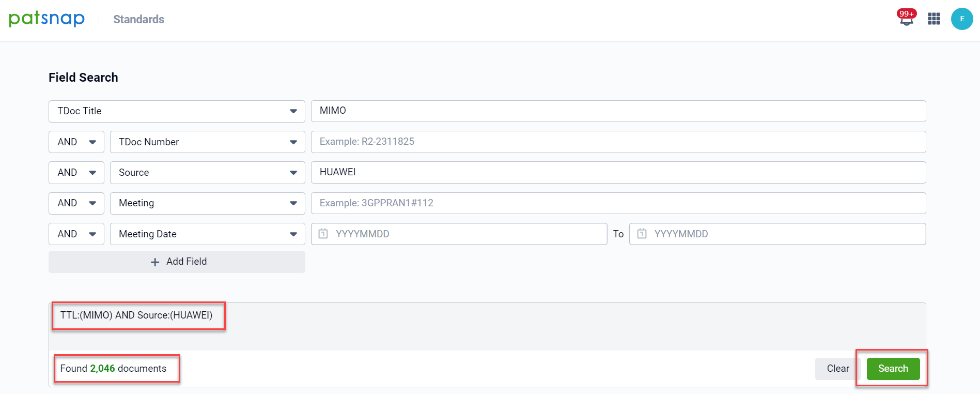
Task: Click the end date calendar icon
Action: (x=642, y=234)
